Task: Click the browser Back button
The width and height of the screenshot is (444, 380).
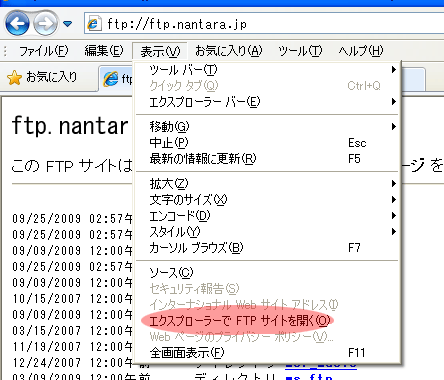Action: pos(17,24)
